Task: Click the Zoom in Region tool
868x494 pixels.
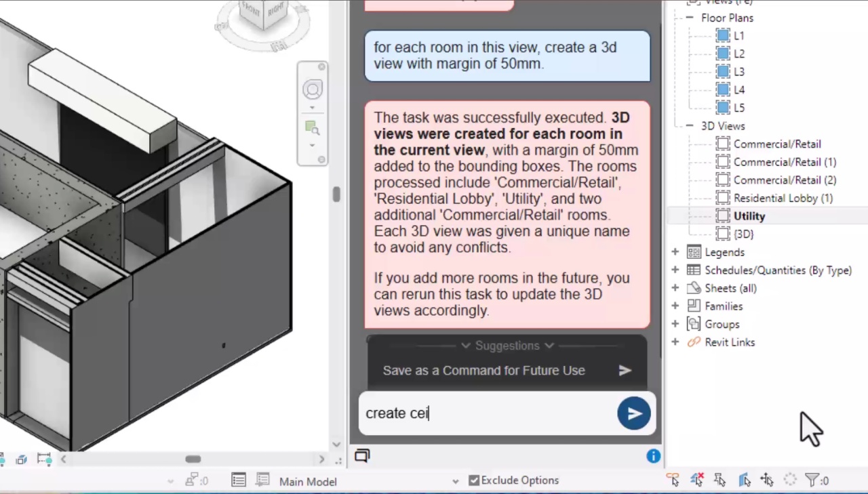Action: tap(312, 127)
